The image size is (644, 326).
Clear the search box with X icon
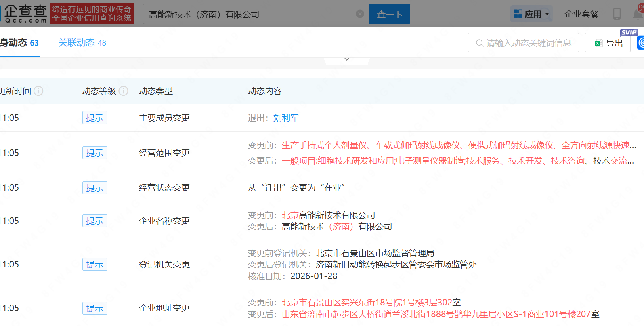[x=360, y=14]
